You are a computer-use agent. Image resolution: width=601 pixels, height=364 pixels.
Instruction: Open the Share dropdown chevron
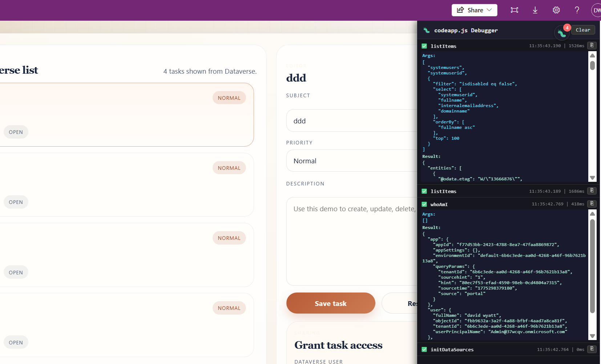click(489, 10)
